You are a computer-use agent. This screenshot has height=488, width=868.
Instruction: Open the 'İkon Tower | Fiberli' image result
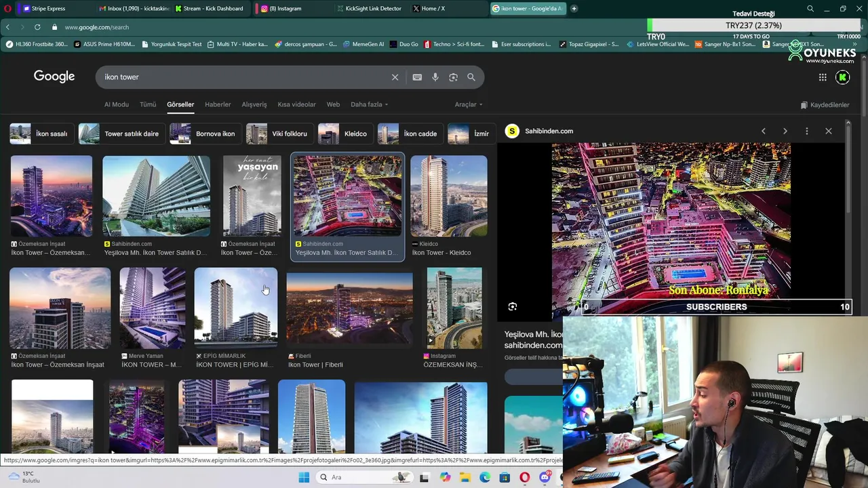[349, 319]
